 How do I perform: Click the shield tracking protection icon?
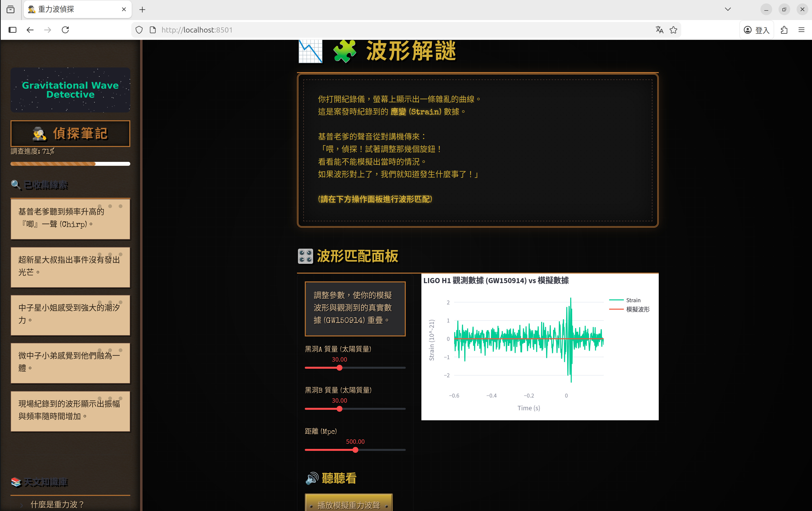point(139,30)
